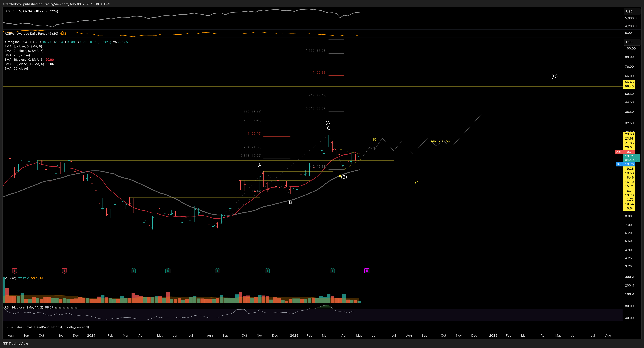644x348 pixels.
Task: Click the 16.06 SMA 30 value
Action: 50,64
